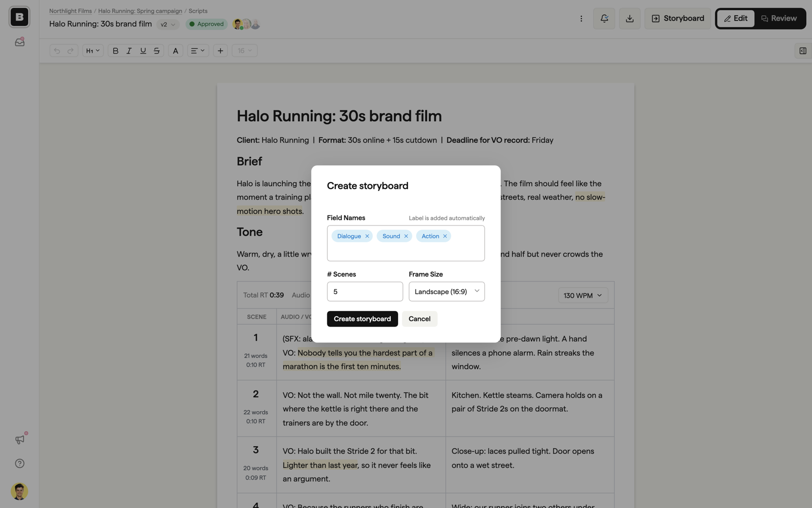Viewport: 812px width, 508px height.
Task: Open Scripts breadcrumb
Action: coord(198,11)
